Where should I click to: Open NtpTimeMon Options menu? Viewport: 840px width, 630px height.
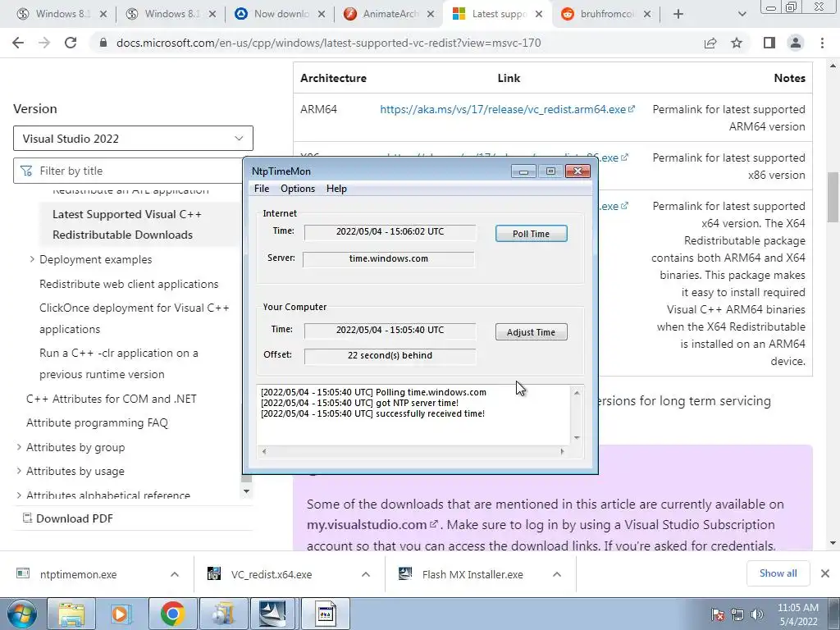(x=298, y=189)
